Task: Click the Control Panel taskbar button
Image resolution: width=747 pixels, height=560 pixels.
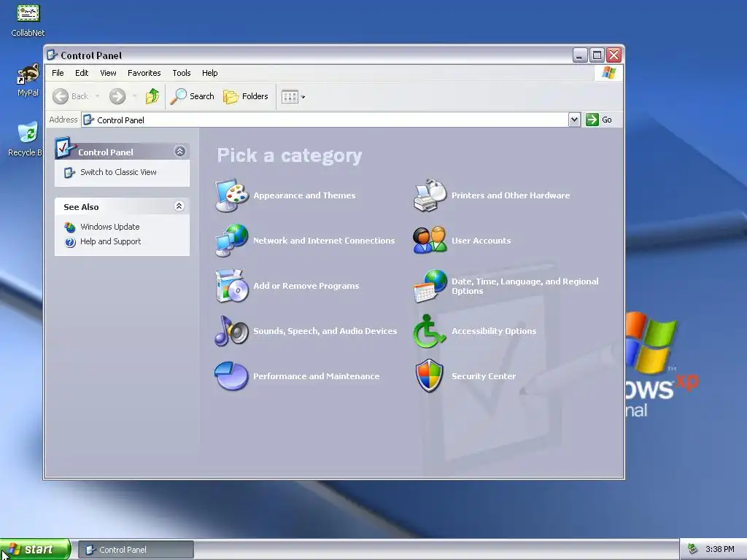Action: (x=136, y=550)
